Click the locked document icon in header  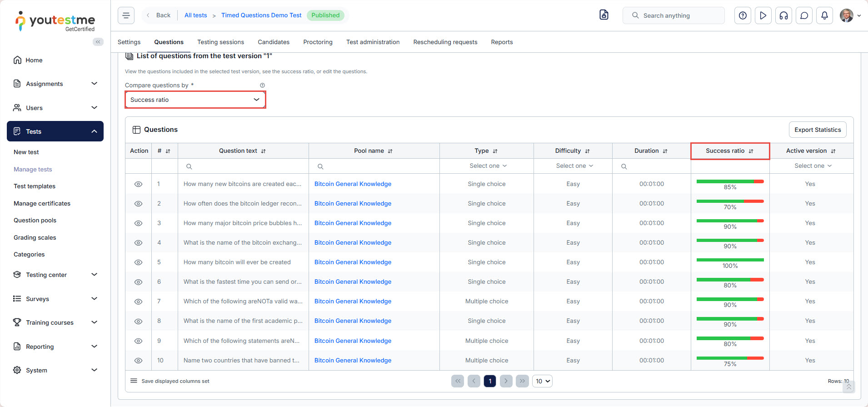604,15
